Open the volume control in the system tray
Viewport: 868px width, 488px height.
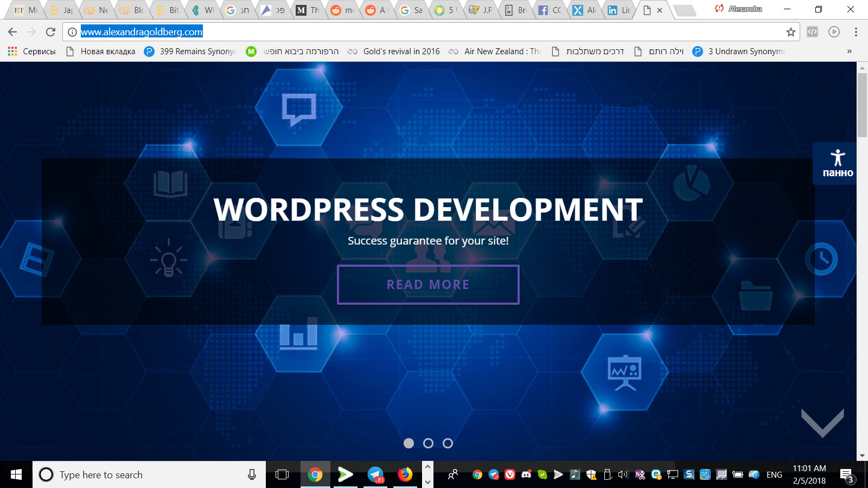tap(623, 474)
